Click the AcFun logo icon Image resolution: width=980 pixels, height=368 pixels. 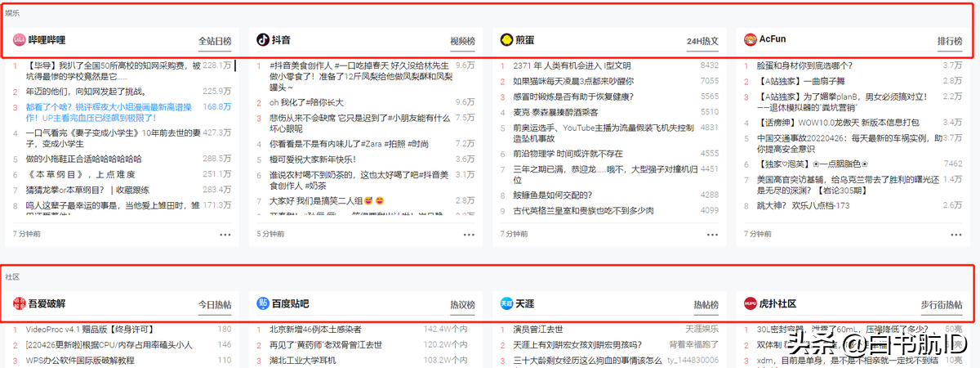[x=751, y=39]
